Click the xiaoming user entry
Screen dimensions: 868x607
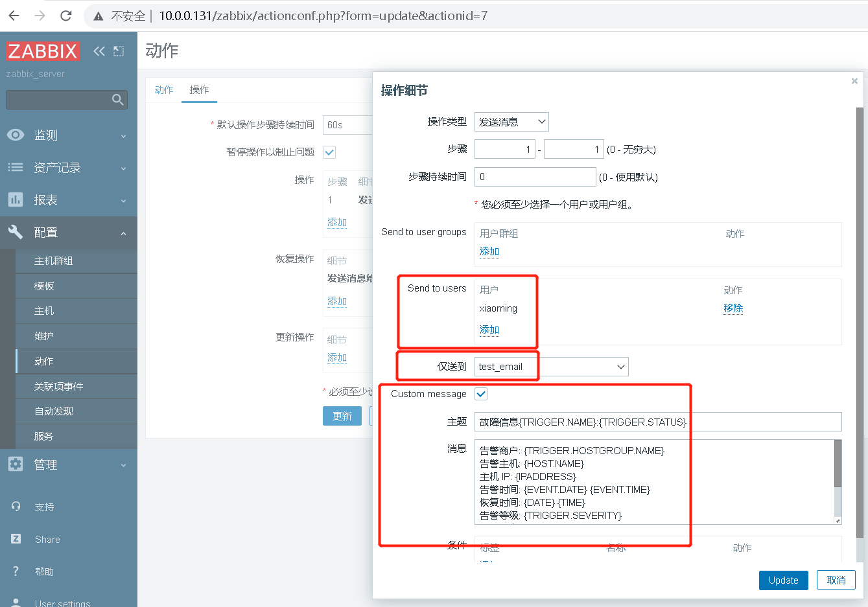pyautogui.click(x=499, y=308)
